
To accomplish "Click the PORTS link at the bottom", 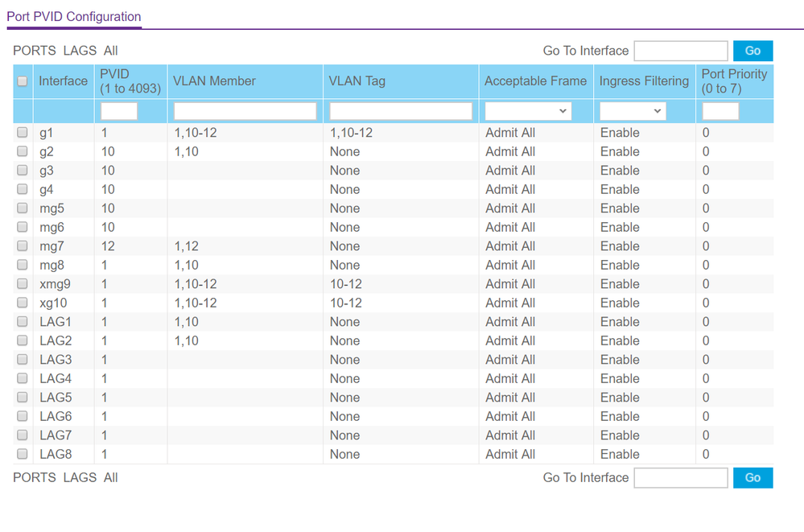I will click(x=34, y=477).
